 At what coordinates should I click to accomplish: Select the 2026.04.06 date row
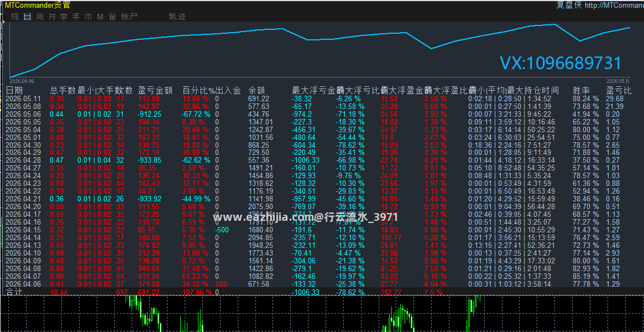point(23,284)
